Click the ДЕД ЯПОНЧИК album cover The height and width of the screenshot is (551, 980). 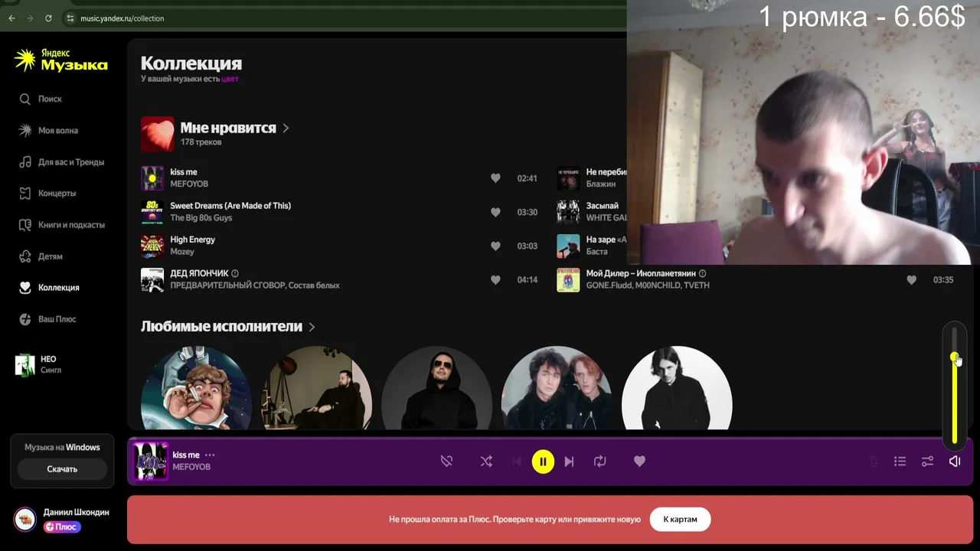click(x=152, y=279)
